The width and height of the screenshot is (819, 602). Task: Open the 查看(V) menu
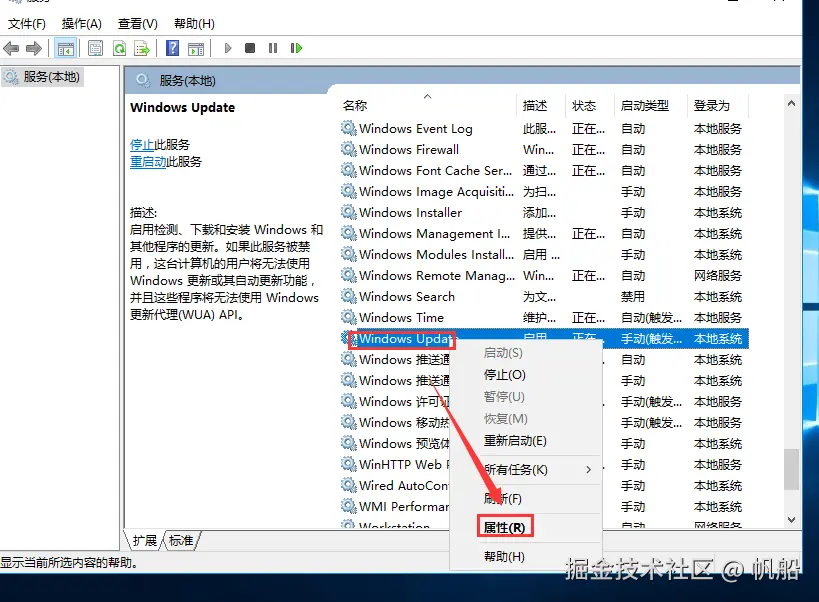138,23
